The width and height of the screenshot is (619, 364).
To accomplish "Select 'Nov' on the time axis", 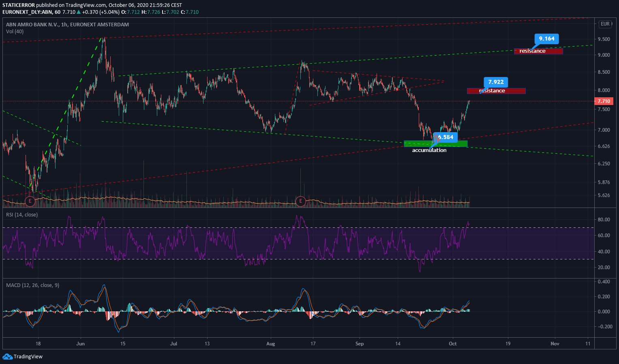I will [555, 344].
